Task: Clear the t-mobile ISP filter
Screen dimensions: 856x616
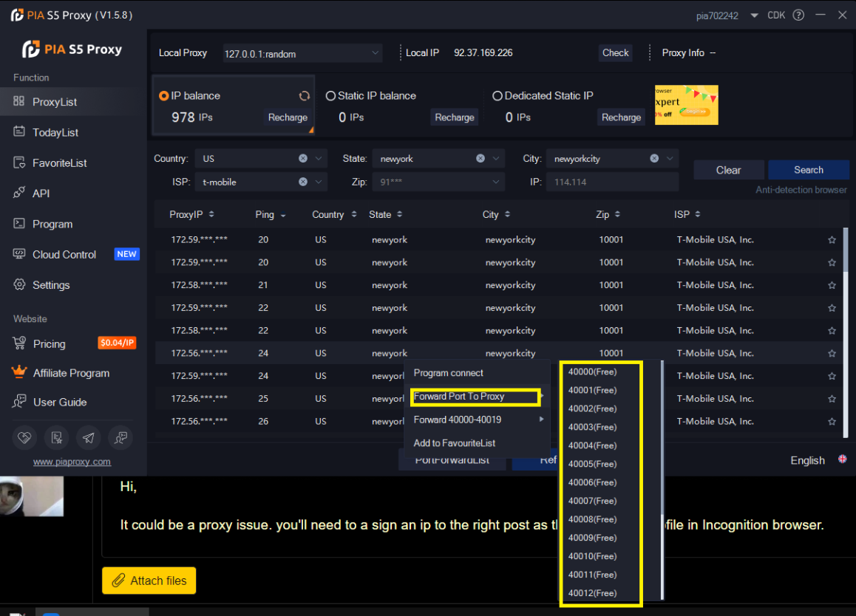Action: click(303, 182)
